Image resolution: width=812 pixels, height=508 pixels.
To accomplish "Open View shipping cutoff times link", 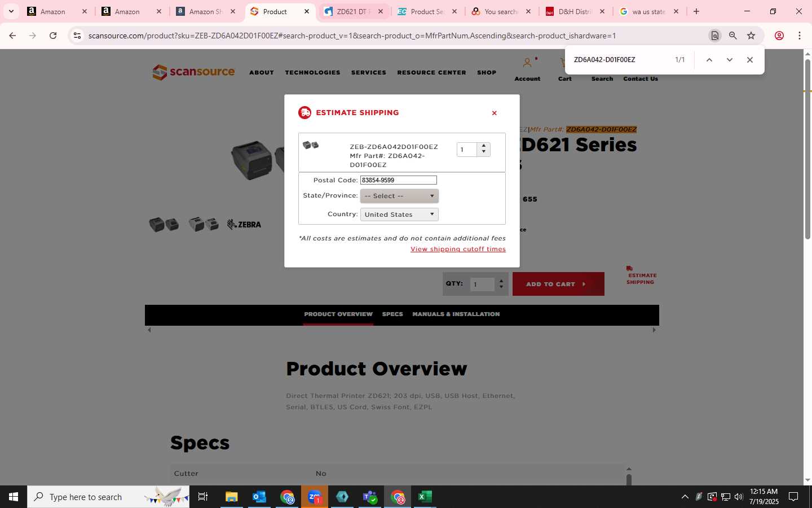I will coord(458,249).
